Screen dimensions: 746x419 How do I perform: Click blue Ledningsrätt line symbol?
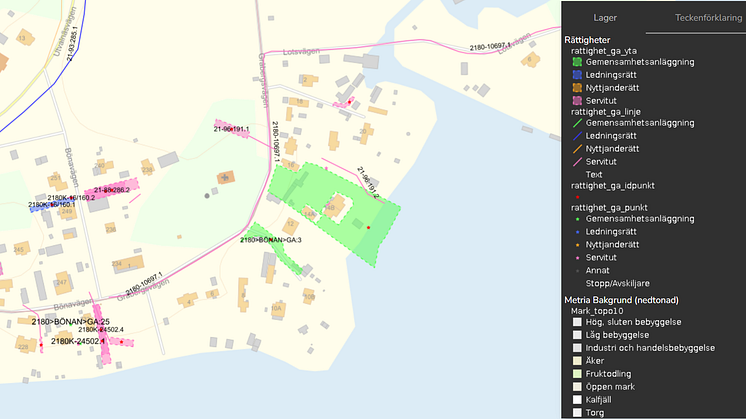click(577, 136)
